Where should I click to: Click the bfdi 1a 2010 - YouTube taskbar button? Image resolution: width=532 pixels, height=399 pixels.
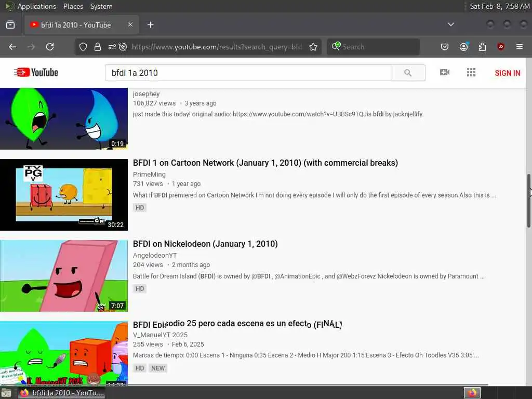[x=62, y=393]
